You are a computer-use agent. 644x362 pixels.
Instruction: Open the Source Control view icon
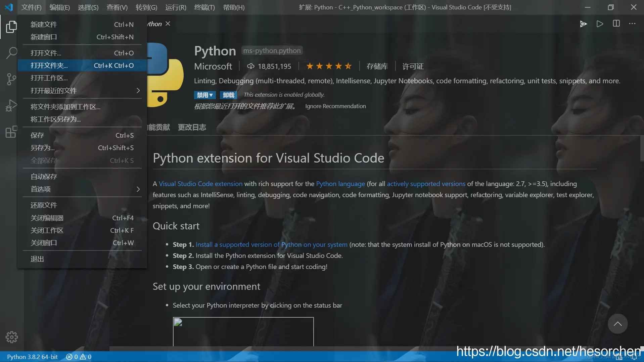11,79
